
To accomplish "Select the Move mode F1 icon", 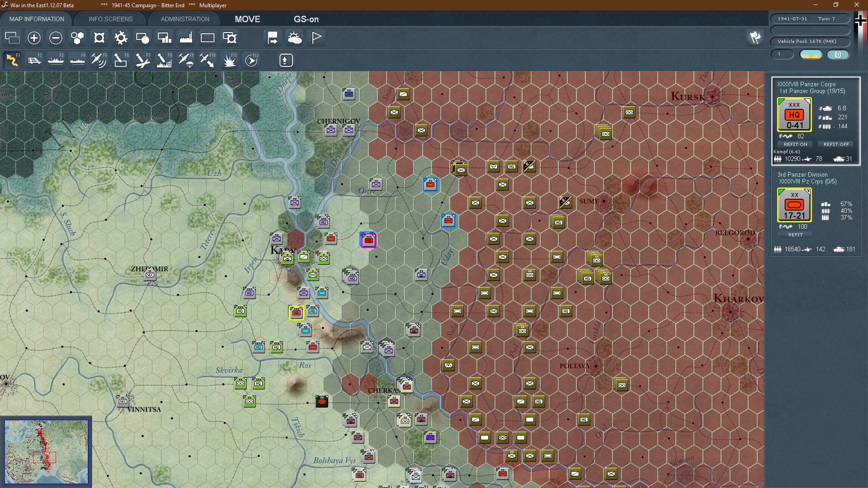I will point(12,60).
